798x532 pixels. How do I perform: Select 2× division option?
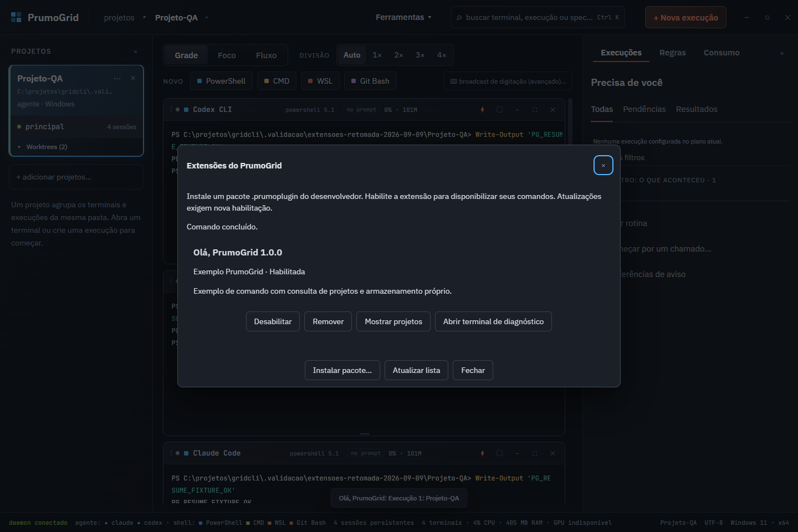tap(398, 55)
